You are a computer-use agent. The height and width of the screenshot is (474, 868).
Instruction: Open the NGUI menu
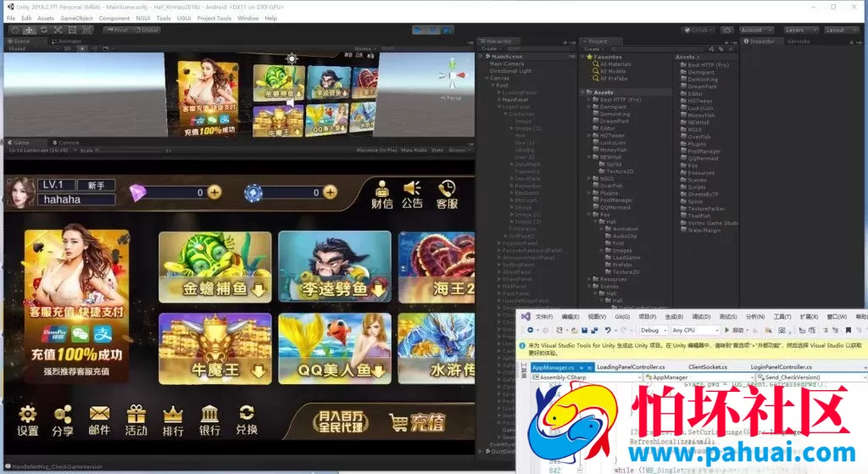coord(142,19)
